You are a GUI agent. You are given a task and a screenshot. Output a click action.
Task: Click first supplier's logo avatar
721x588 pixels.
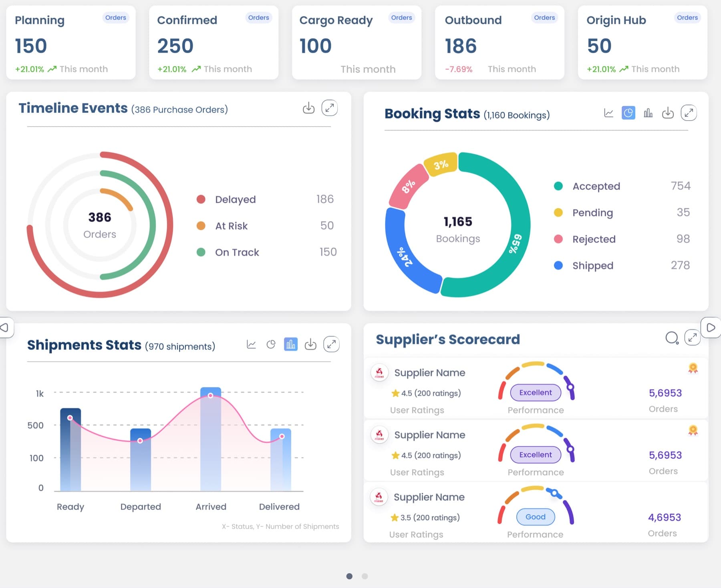[379, 373]
